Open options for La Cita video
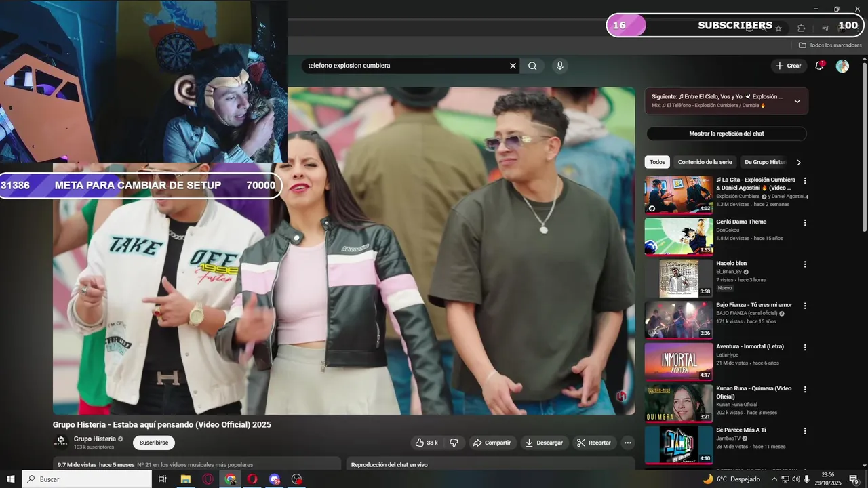Screen dimensions: 868x488 (x=805, y=181)
